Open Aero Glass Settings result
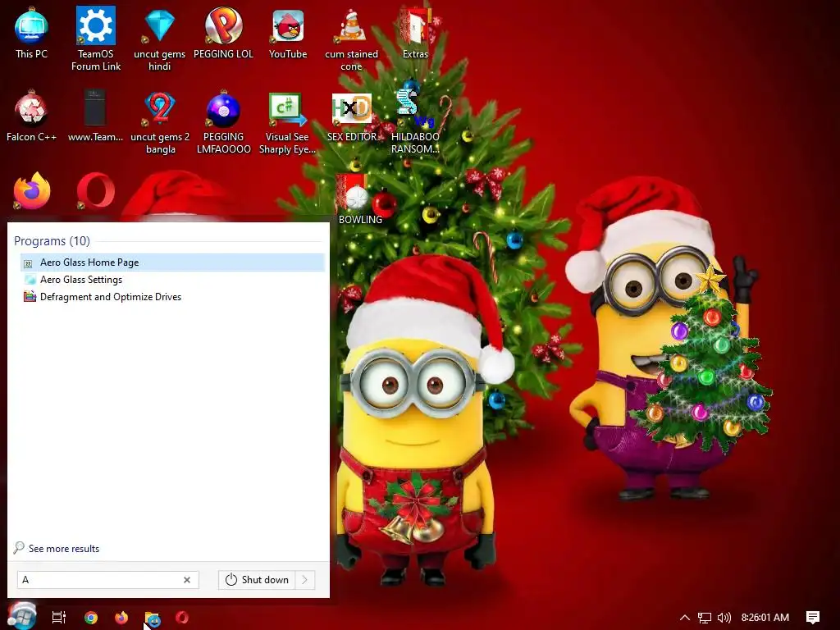840x630 pixels. pos(172,280)
